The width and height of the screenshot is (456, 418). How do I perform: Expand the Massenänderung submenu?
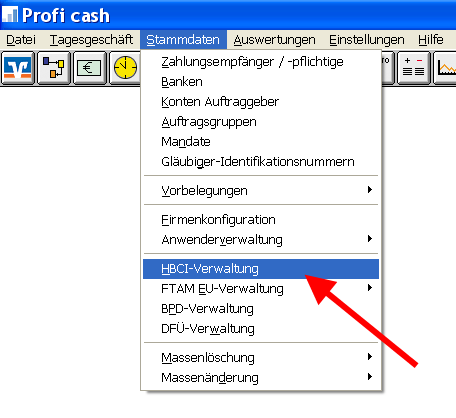point(261,378)
